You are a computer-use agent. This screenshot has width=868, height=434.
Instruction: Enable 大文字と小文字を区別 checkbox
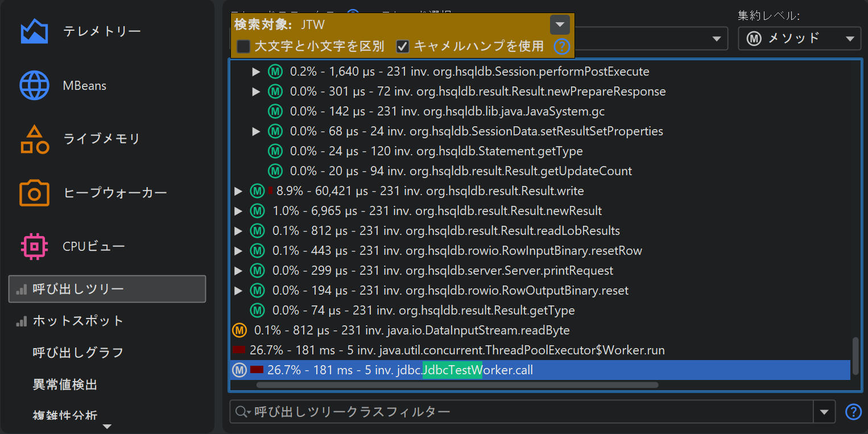pyautogui.click(x=243, y=47)
